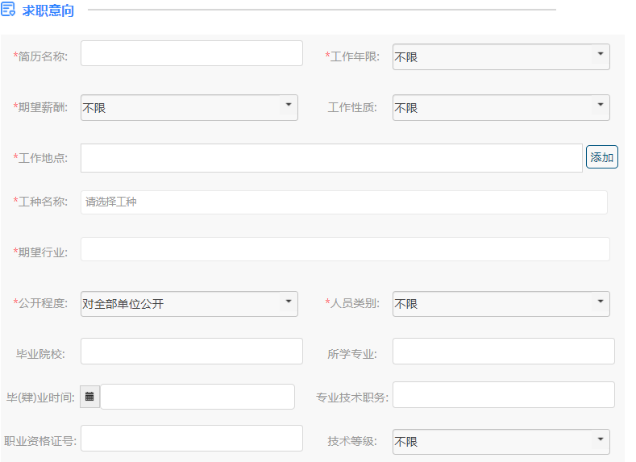636x462 pixels.
Task: Expand the 期望薪酬 dropdown
Action: (189, 107)
